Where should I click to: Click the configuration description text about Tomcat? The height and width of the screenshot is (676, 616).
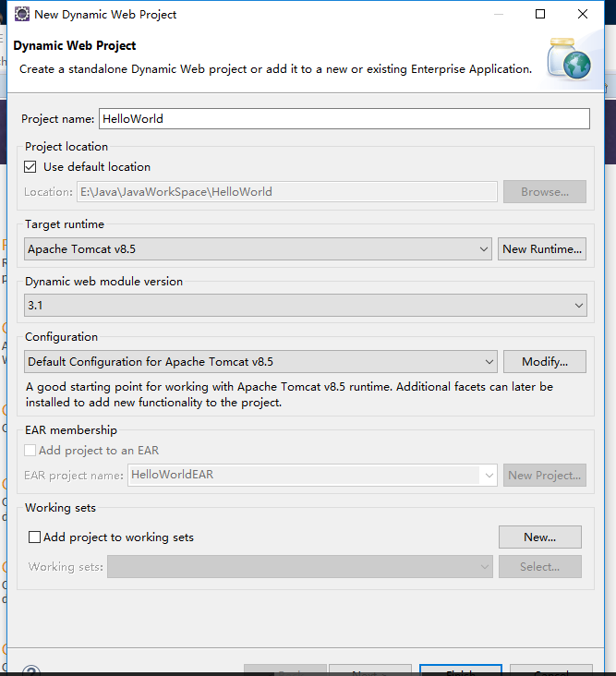point(289,394)
